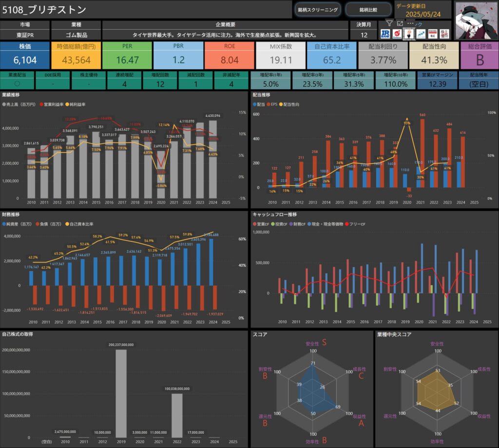Image resolution: width=499 pixels, height=448 pixels.
Task: Select the 2024 dividend bar labeled 210.0
Action: (459, 175)
